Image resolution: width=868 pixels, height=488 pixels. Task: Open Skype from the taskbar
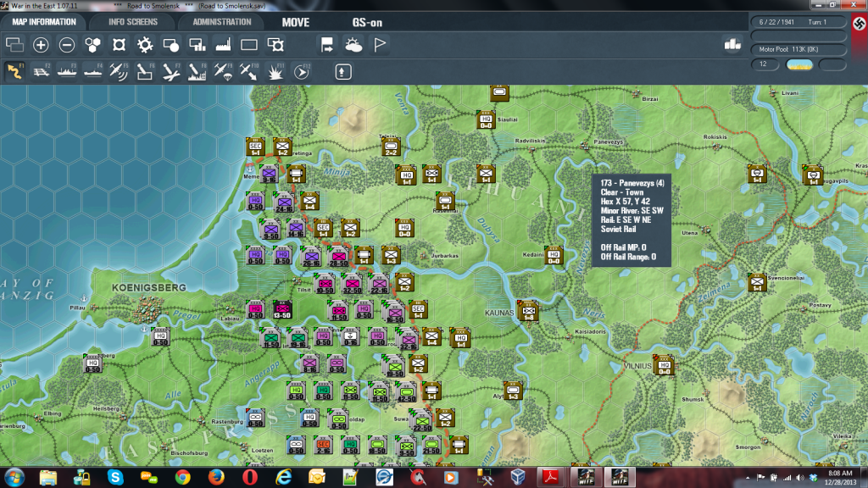tap(115, 477)
